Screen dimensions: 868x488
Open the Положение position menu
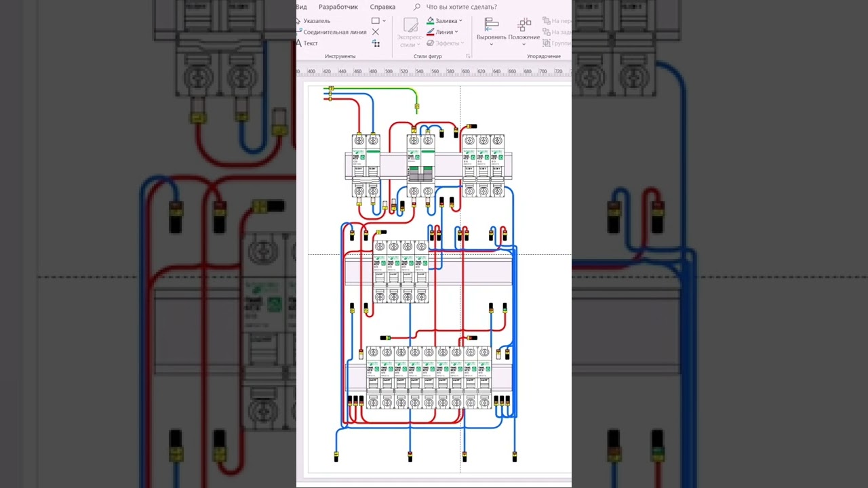click(524, 33)
